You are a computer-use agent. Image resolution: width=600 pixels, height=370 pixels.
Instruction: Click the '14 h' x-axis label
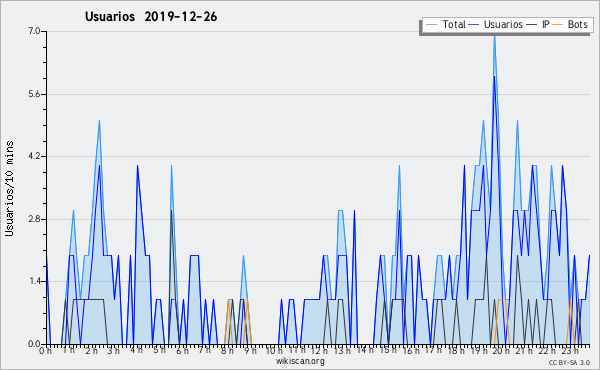pyautogui.click(x=364, y=350)
